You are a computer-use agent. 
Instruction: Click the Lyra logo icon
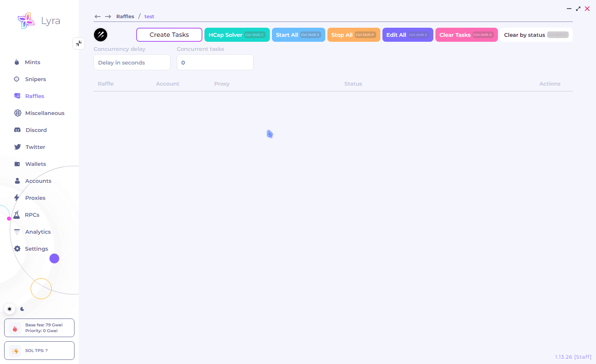(x=26, y=21)
